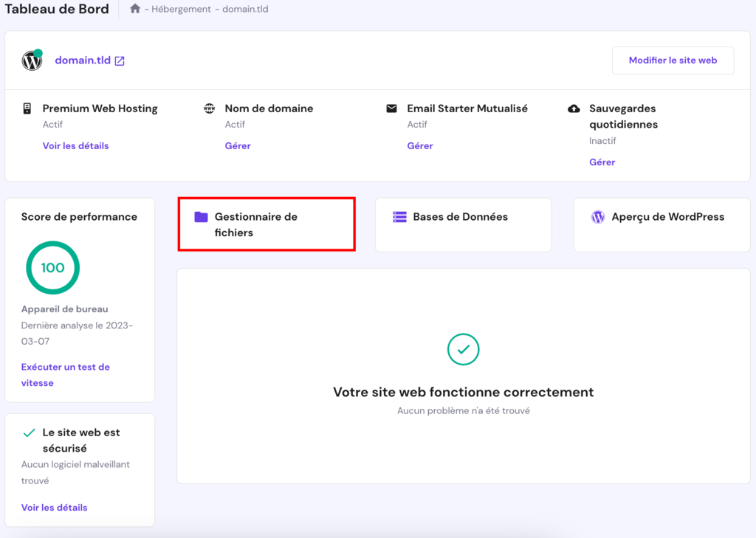Image resolution: width=756 pixels, height=538 pixels.
Task: Click the Bases de Données icon
Action: tap(399, 216)
